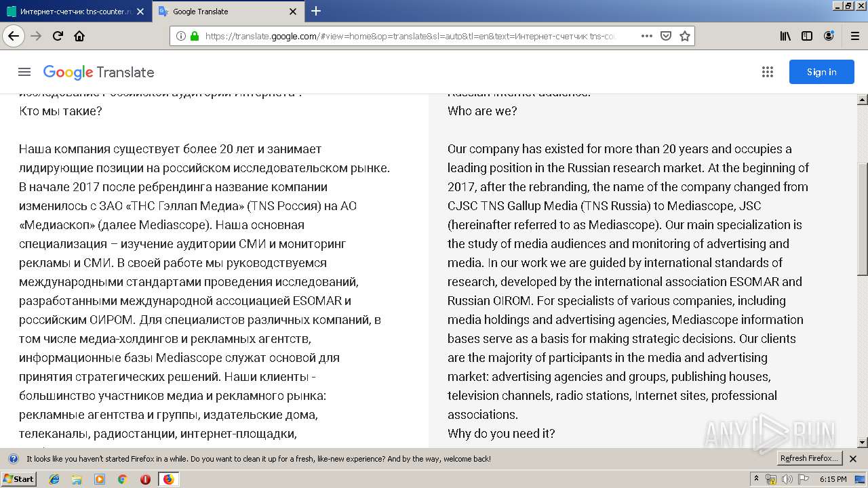The image size is (868, 488).
Task: Click the page scrollbar up arrow
Action: click(863, 100)
